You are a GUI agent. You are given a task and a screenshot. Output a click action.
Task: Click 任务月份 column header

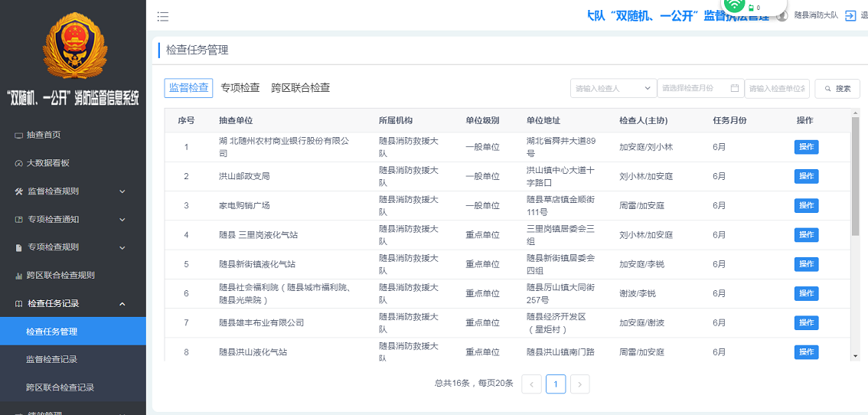click(x=729, y=121)
